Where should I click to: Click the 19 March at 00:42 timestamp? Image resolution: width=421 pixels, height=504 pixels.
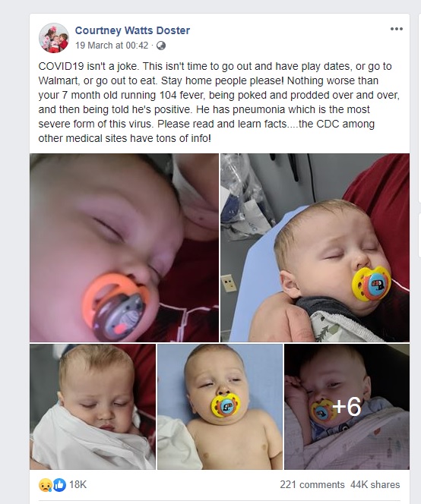112,46
